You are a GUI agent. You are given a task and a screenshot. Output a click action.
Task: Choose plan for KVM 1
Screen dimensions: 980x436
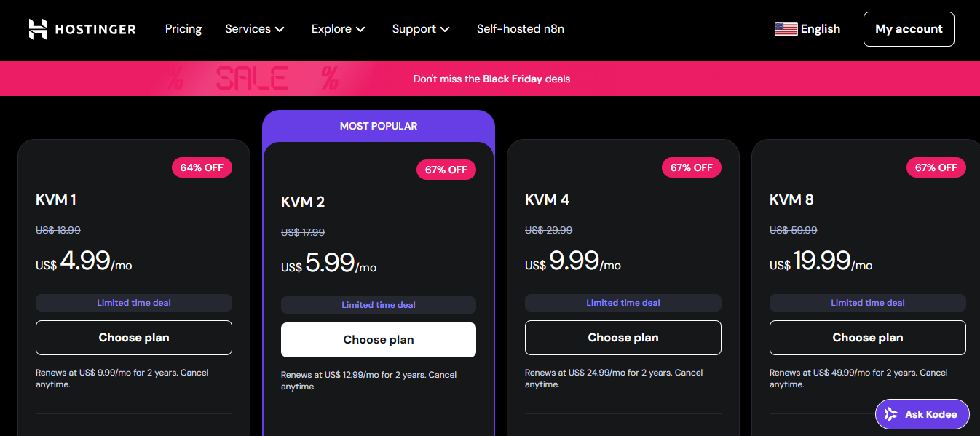pos(134,338)
